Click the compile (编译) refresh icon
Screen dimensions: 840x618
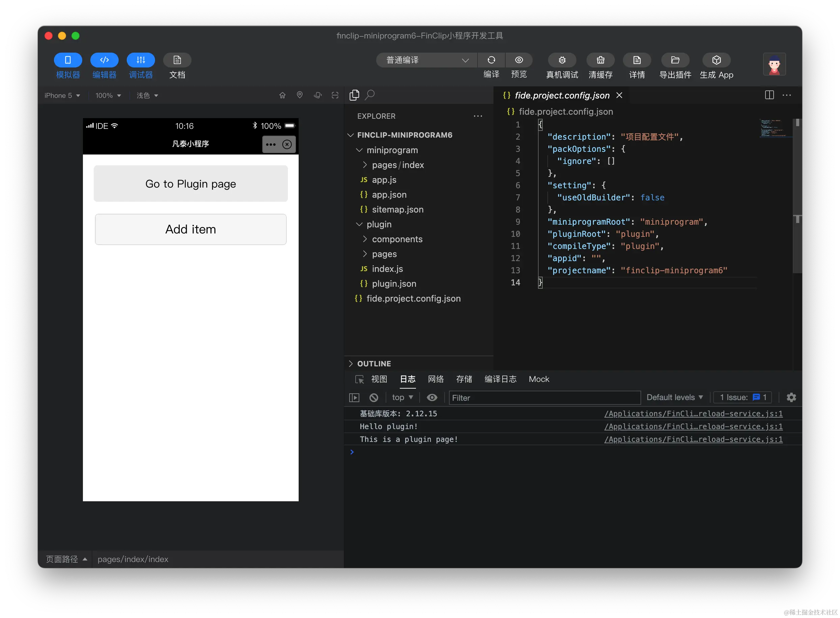click(491, 60)
